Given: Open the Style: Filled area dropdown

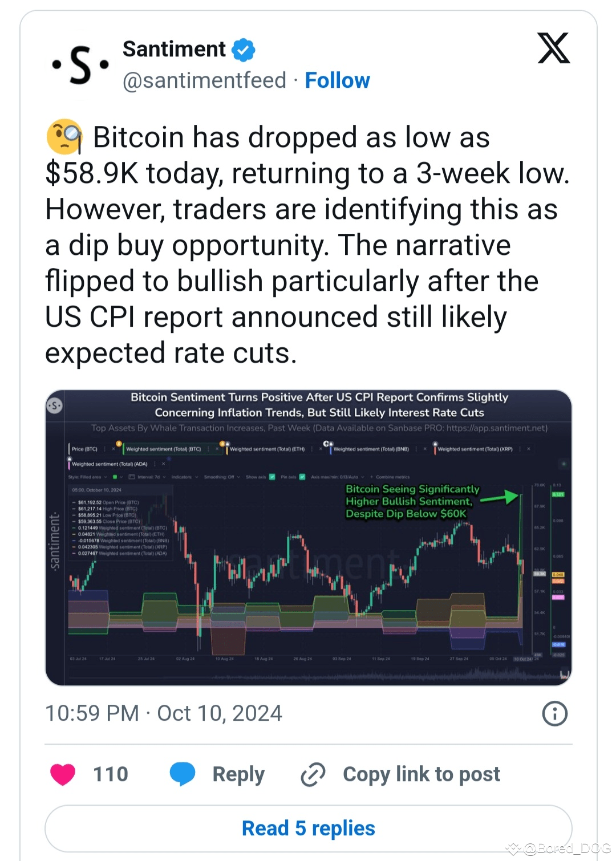Looking at the screenshot, I should coord(88,477).
